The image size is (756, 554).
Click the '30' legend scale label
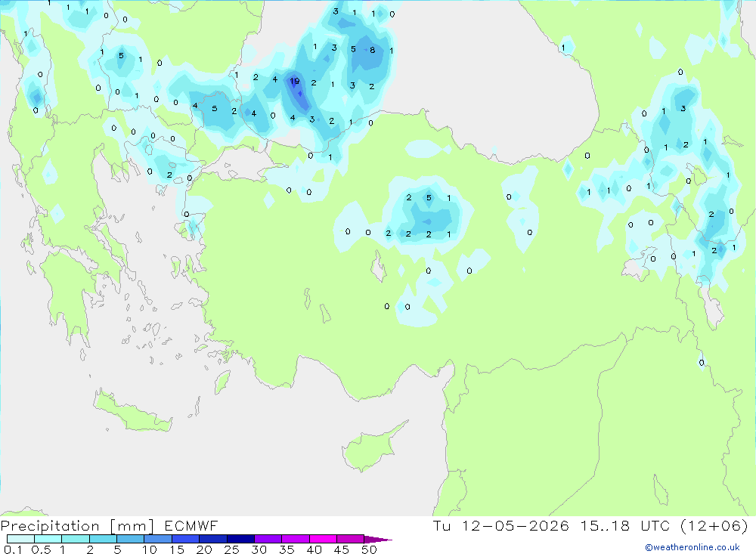tap(259, 549)
